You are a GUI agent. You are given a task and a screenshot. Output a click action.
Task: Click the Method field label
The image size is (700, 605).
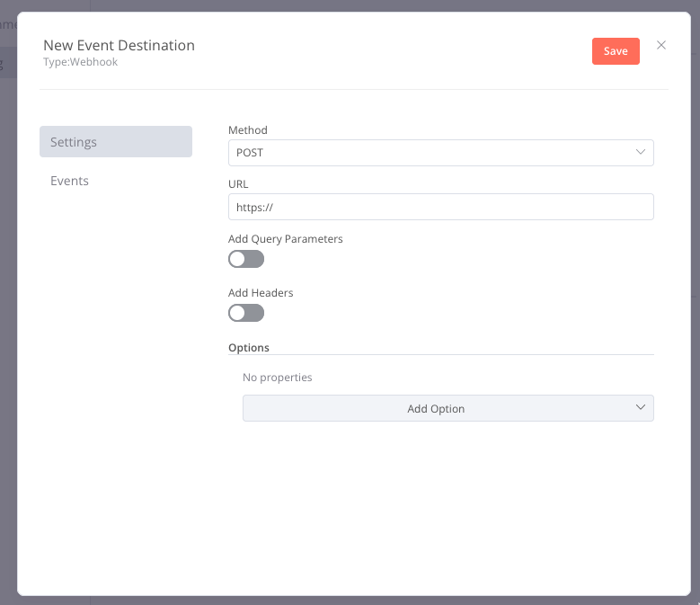[248, 130]
